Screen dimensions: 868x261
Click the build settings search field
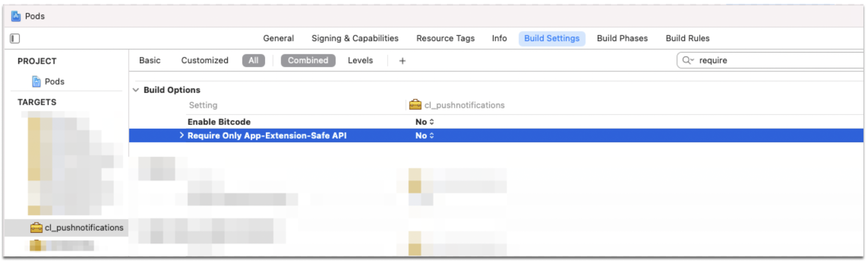776,60
